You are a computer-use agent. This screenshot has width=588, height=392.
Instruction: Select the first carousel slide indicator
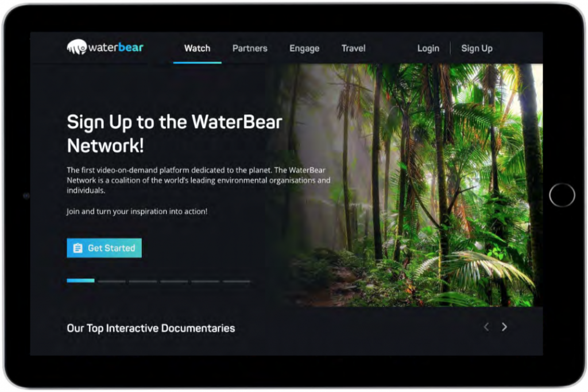(80, 281)
